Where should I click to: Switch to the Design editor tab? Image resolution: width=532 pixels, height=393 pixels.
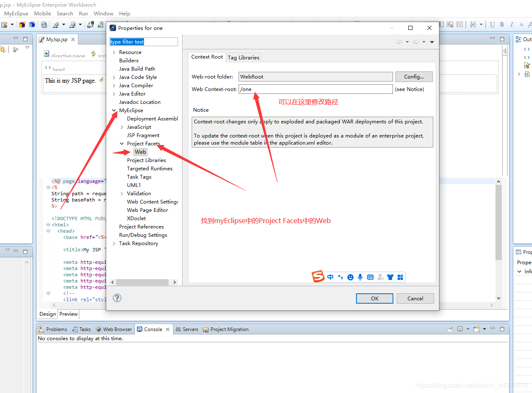pos(48,314)
